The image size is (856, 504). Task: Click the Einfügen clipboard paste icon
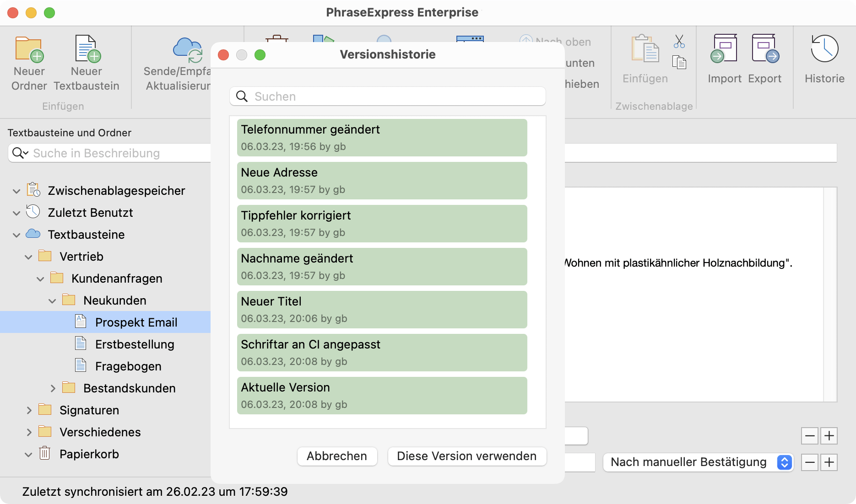[x=645, y=48]
